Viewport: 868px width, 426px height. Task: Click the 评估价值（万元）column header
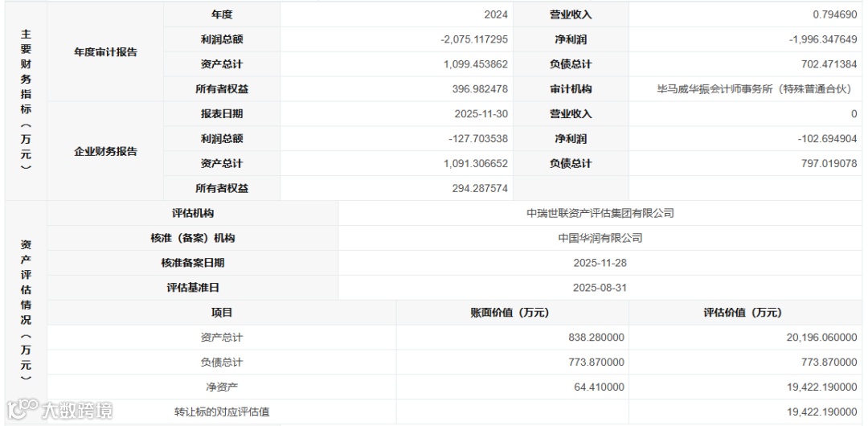coord(745,313)
